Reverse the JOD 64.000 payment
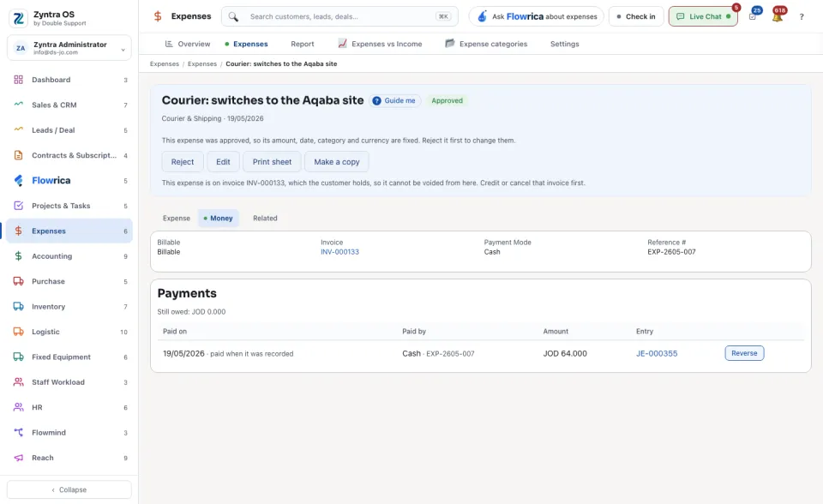This screenshot has width=823, height=504. tap(744, 353)
